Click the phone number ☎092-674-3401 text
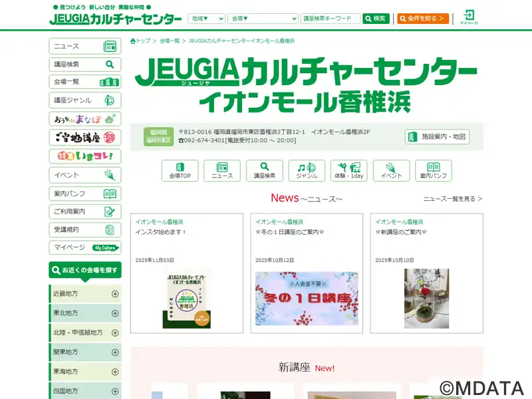This screenshot has height=399, width=532. click(201, 140)
